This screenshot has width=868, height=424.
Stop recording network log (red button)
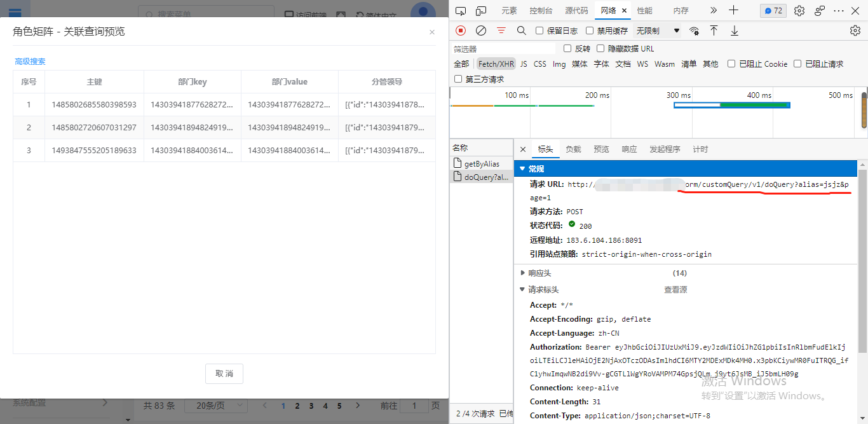[461, 31]
